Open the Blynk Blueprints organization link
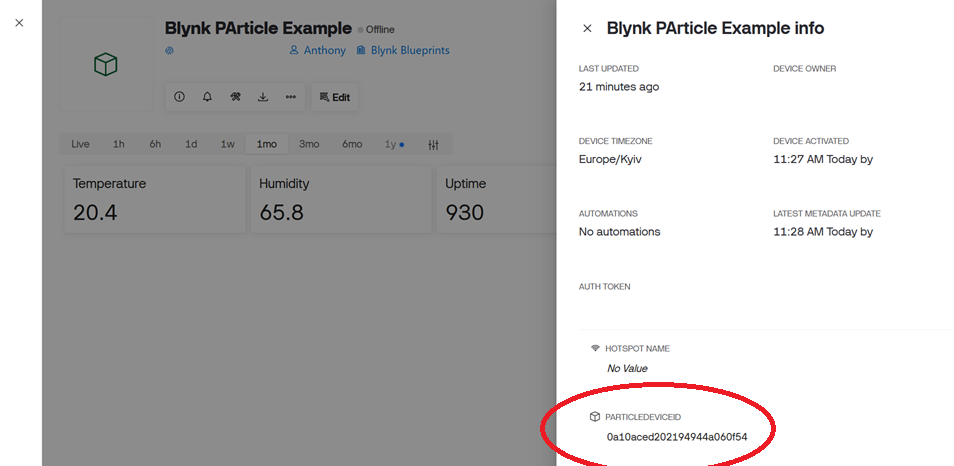The image size is (954, 466). (x=403, y=50)
